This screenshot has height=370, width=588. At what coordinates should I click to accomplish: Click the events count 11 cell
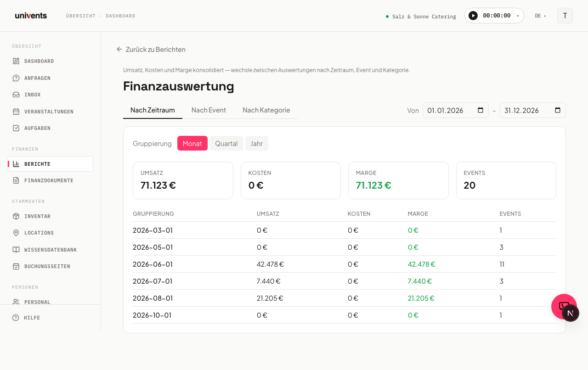coord(502,264)
